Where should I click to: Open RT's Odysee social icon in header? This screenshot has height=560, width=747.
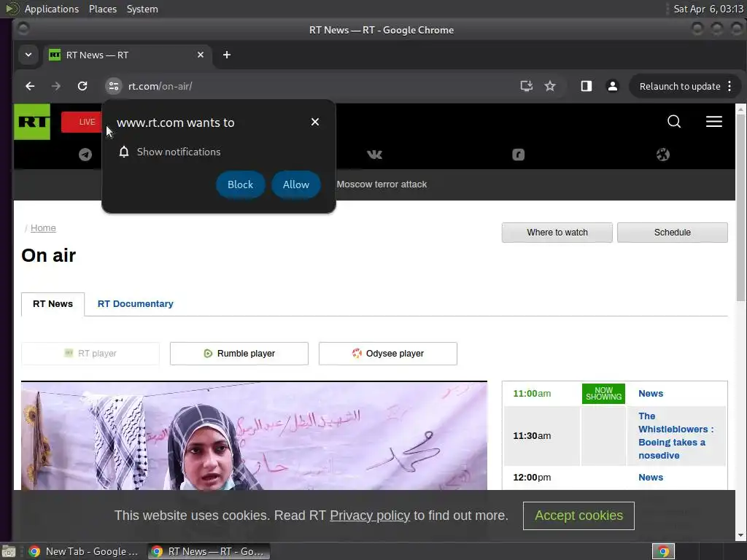(662, 155)
